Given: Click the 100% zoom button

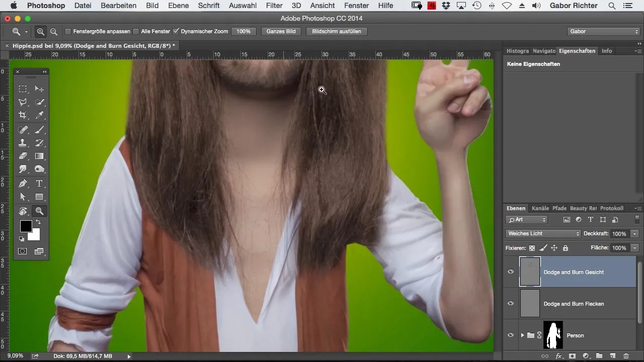Looking at the screenshot, I should [x=244, y=31].
